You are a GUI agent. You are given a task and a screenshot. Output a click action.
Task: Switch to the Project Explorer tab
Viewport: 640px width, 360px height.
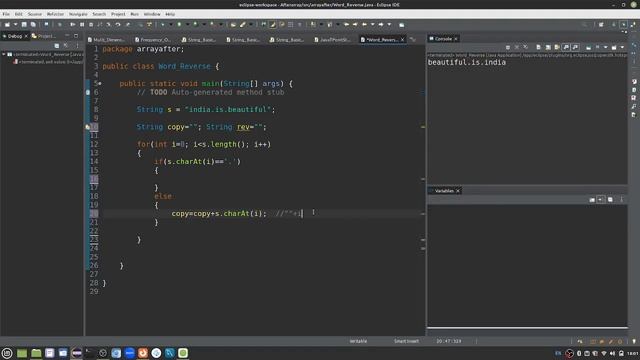pos(44,36)
